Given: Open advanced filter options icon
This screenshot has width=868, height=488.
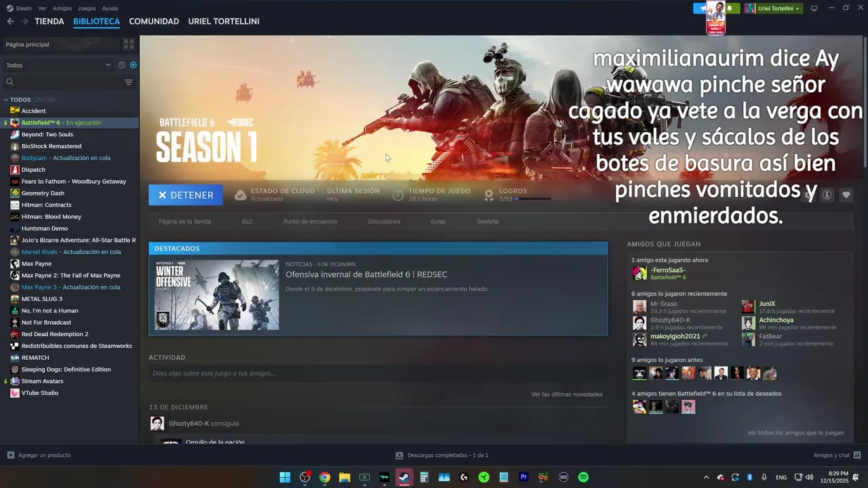Looking at the screenshot, I should (x=128, y=82).
